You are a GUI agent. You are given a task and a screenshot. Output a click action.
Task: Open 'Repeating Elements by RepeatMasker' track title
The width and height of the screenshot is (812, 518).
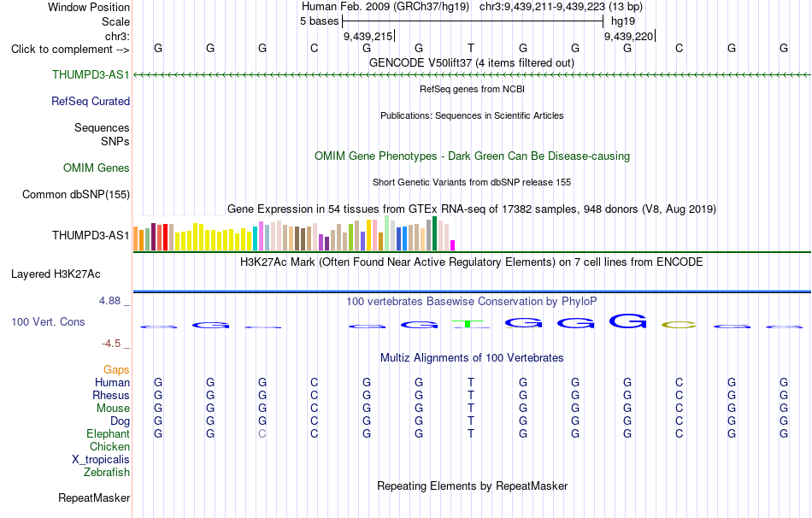pyautogui.click(x=472, y=486)
